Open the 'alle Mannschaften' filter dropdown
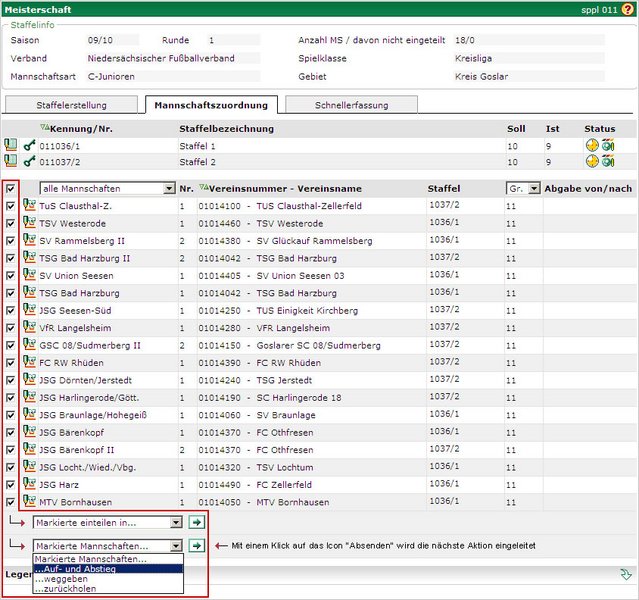This screenshot has height=600, width=639. click(x=107, y=188)
